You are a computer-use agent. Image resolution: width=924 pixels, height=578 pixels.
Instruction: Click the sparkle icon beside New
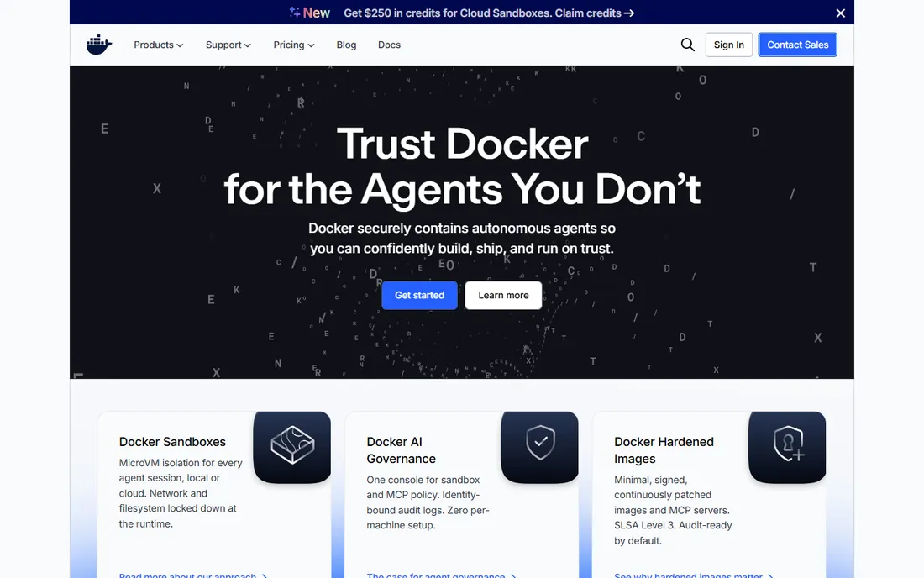[x=295, y=13]
